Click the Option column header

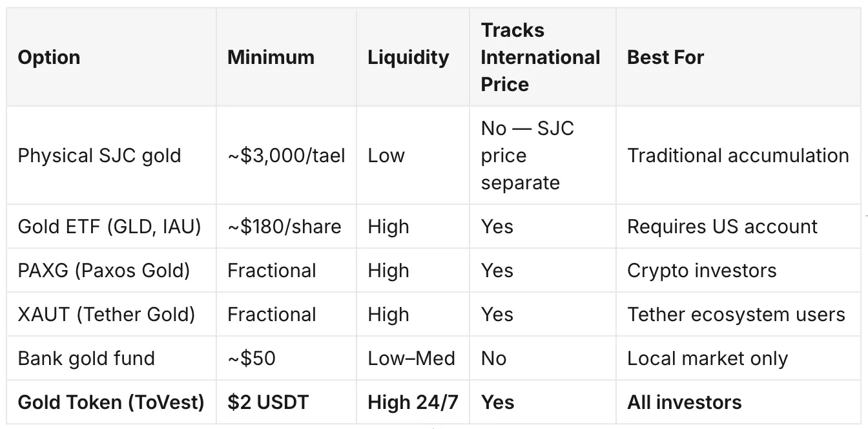[x=49, y=58]
